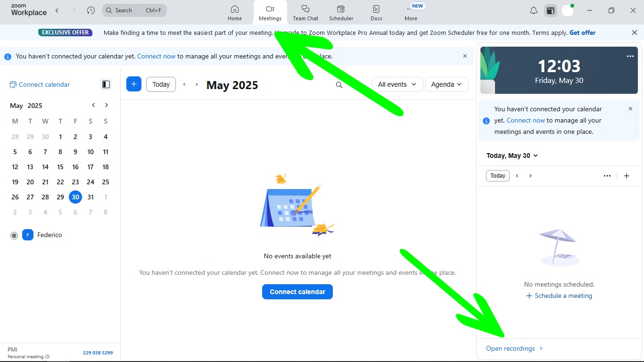Expand the All events dropdown
Viewport: 644px width, 362px height.
(397, 84)
